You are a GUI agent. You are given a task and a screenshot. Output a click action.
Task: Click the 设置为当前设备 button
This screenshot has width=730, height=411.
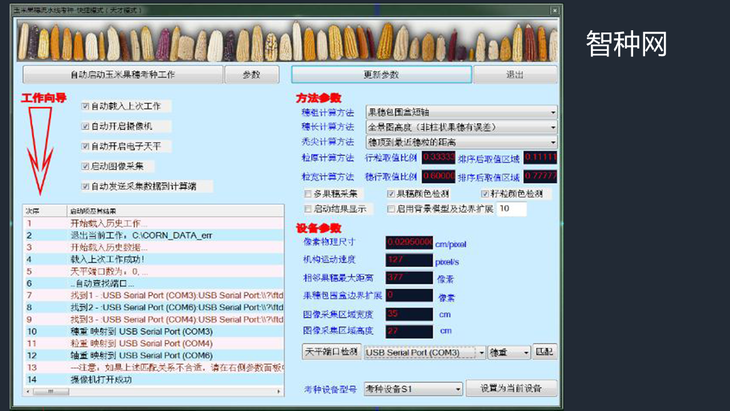pyautogui.click(x=510, y=388)
